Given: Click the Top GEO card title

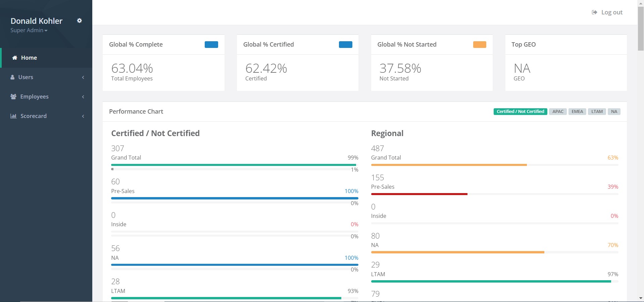Looking at the screenshot, I should [x=524, y=44].
